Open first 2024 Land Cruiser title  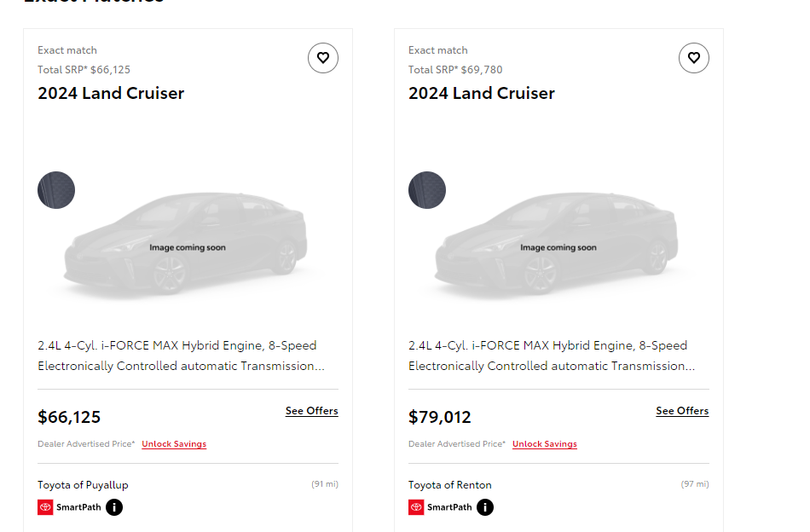pos(111,94)
